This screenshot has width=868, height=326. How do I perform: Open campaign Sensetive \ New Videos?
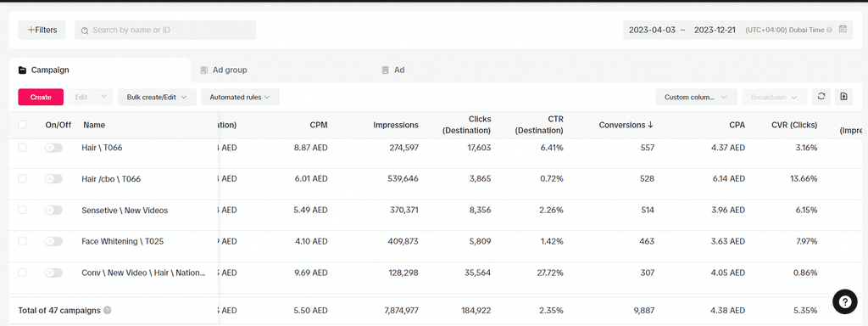click(125, 211)
